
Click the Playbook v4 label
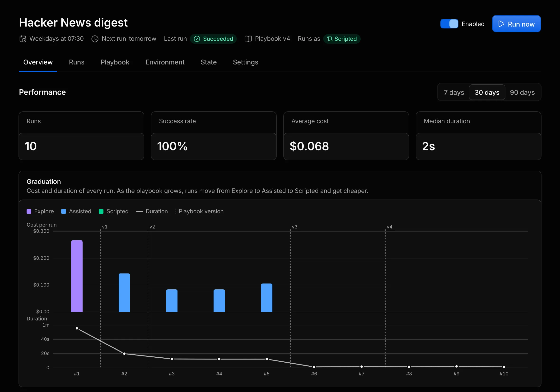pyautogui.click(x=272, y=39)
